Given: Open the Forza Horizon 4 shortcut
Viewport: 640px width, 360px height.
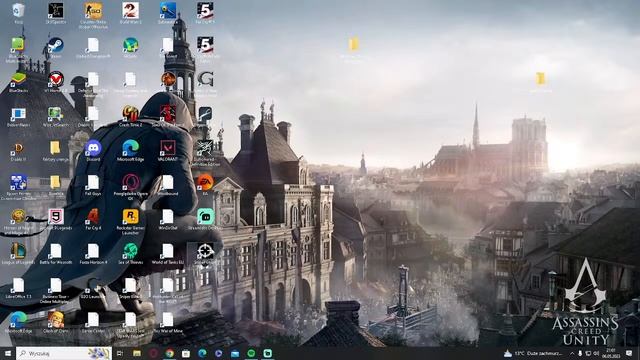Looking at the screenshot, I should pyautogui.click(x=93, y=253).
